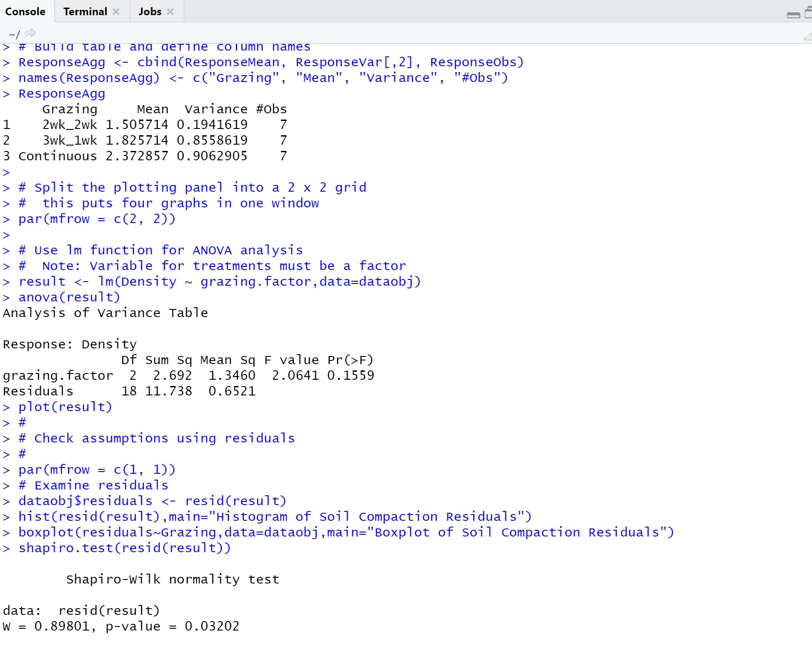This screenshot has height=648, width=812.
Task: Click the 'Analysis of Variance Table' heading
Action: coord(105,313)
